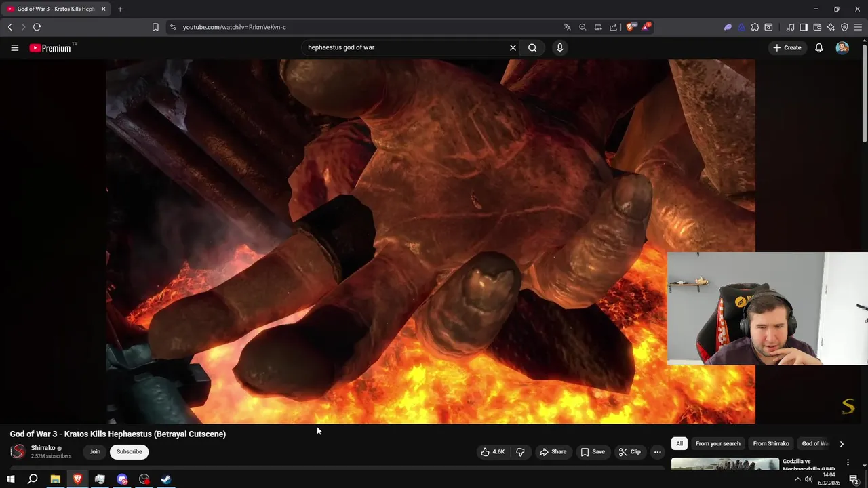
Task: Open the account avatar menu
Action: pos(842,47)
